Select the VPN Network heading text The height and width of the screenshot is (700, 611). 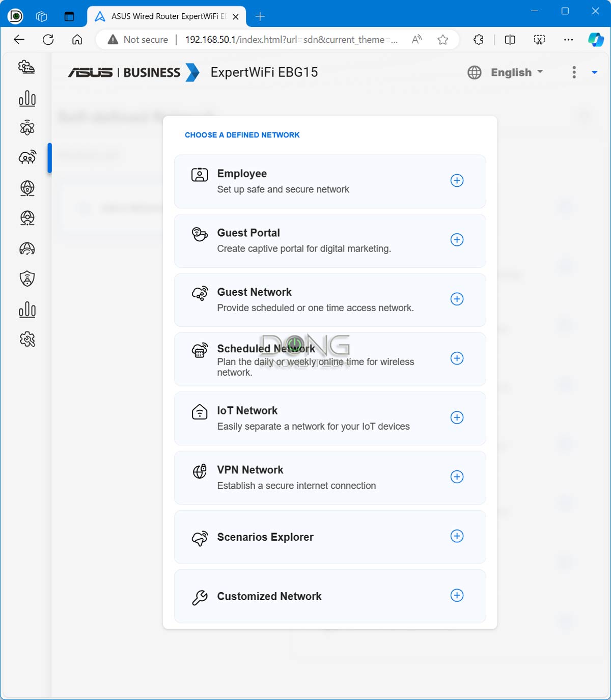click(x=251, y=470)
